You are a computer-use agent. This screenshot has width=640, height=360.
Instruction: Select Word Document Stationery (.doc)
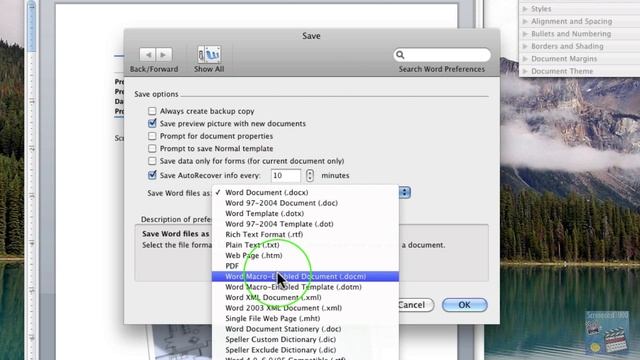[305, 329]
